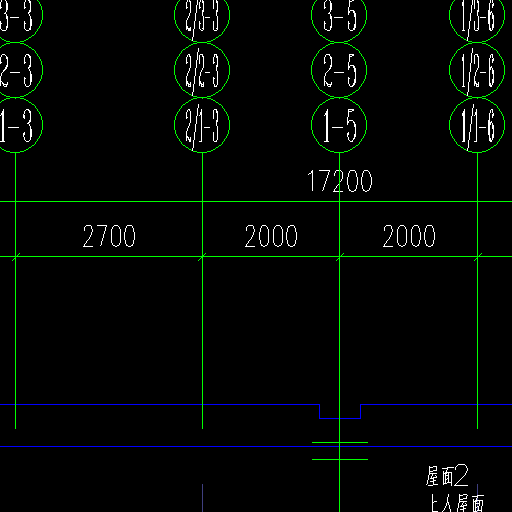Select the 上人屋面 text label
This screenshot has height=512, width=512.
(457, 503)
